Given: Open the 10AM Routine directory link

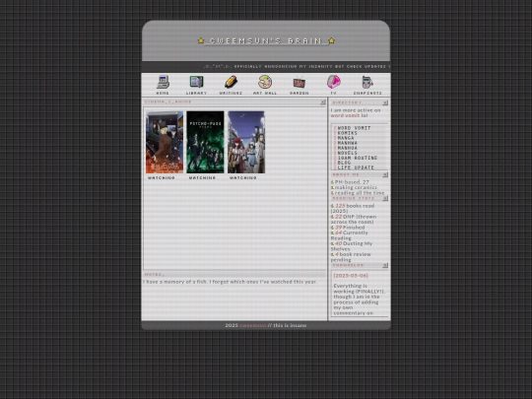Looking at the screenshot, I should pyautogui.click(x=358, y=158).
